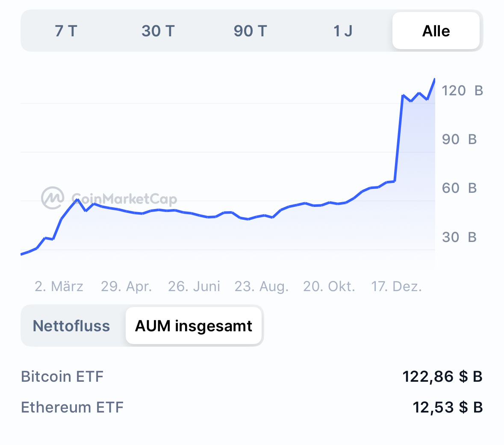Click the 23. Aug. date marker
Screen dimensions: 504x445
click(x=262, y=286)
